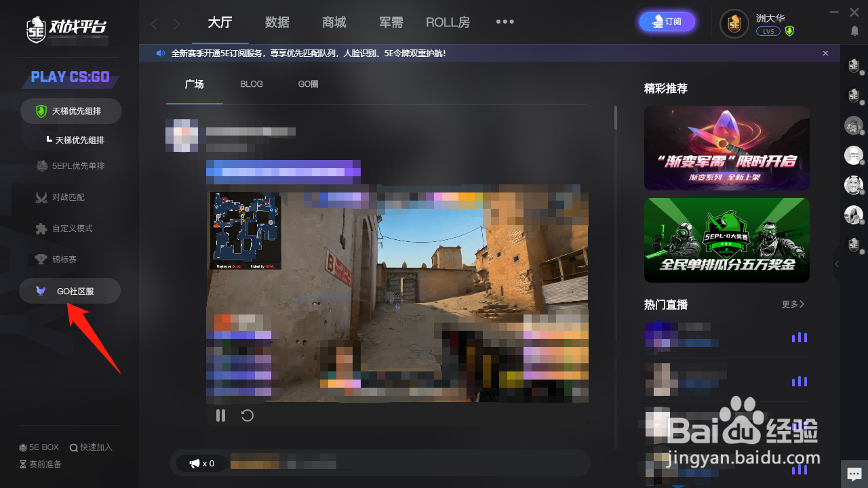Click the crossed-swords icon for 对战匹配
The image size is (868, 488).
pyautogui.click(x=41, y=197)
